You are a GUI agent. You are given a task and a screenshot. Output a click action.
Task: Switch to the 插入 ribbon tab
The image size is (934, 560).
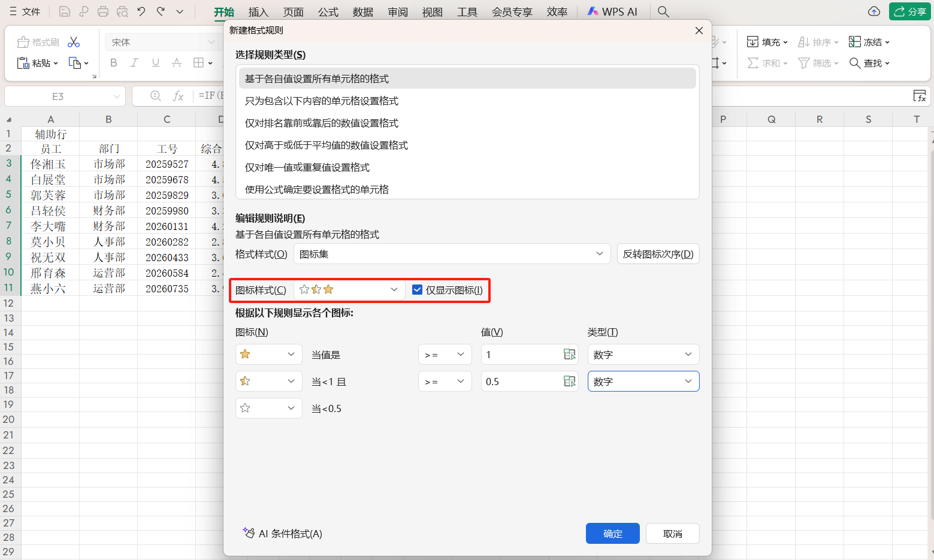pyautogui.click(x=258, y=12)
